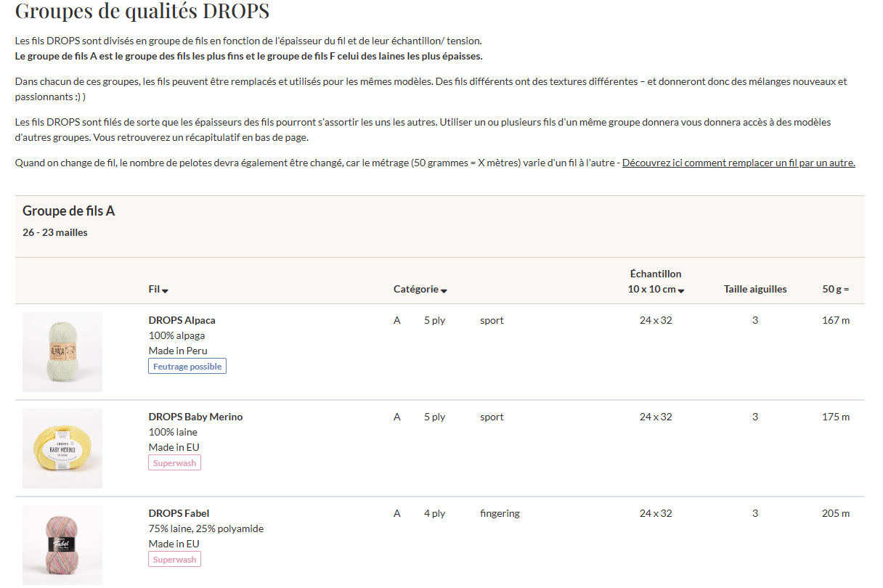883x588 pixels.
Task: Open the DROPS Alpaca yarn name
Action: 182,320
